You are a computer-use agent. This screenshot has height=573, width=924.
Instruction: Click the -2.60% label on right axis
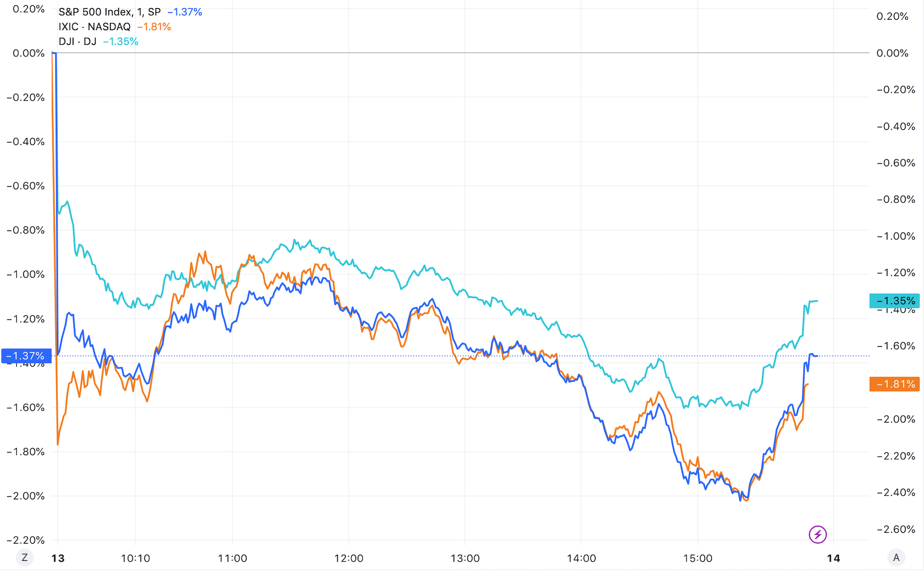tap(896, 529)
